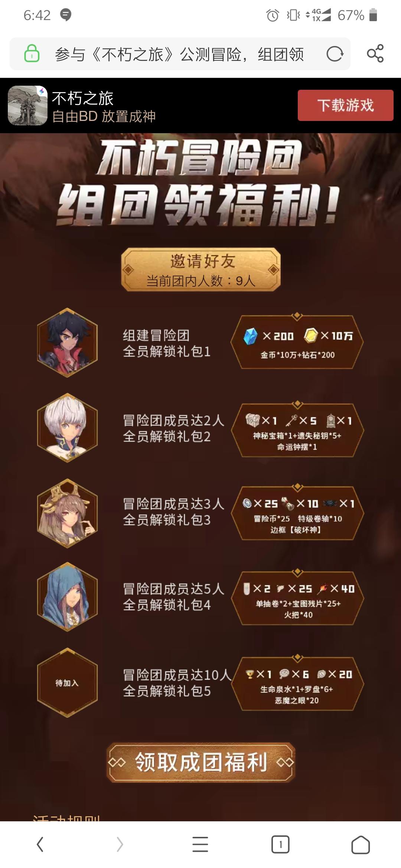Image resolution: width=401 pixels, height=868 pixels.
Task: Tap the green padlock security icon
Action: coord(32,53)
